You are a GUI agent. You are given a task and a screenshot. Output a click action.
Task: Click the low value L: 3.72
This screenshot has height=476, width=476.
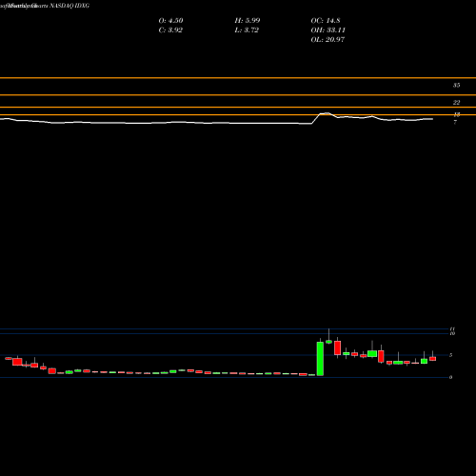click(x=247, y=30)
